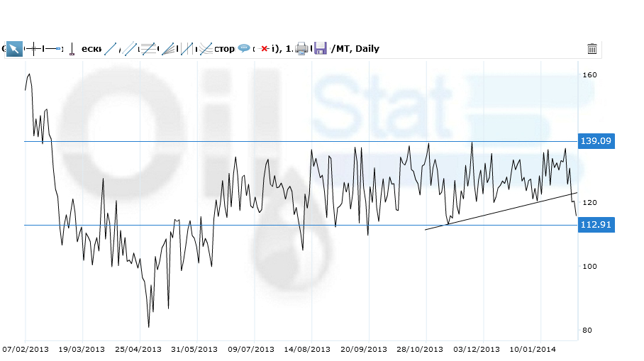
Task: Click the 25/04/2013 date on axis
Action: [x=138, y=349]
